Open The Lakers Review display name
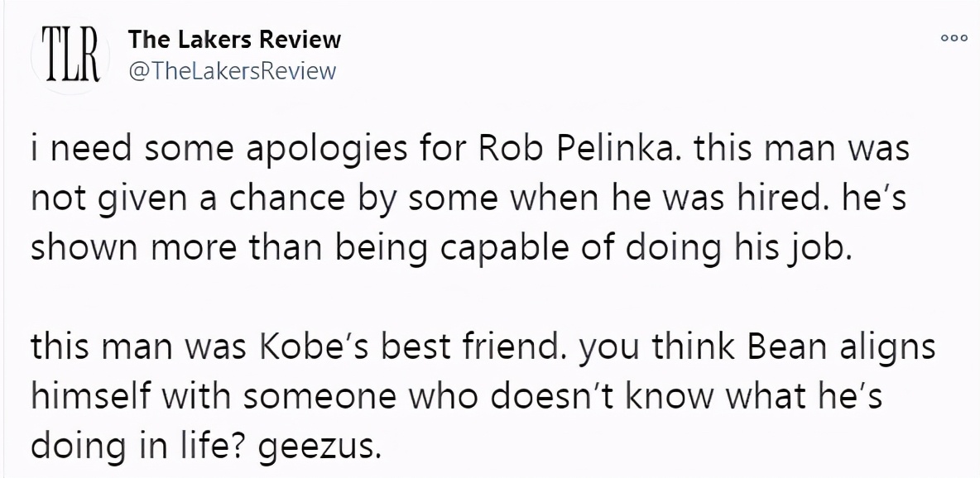The height and width of the screenshot is (478, 980). click(x=234, y=40)
